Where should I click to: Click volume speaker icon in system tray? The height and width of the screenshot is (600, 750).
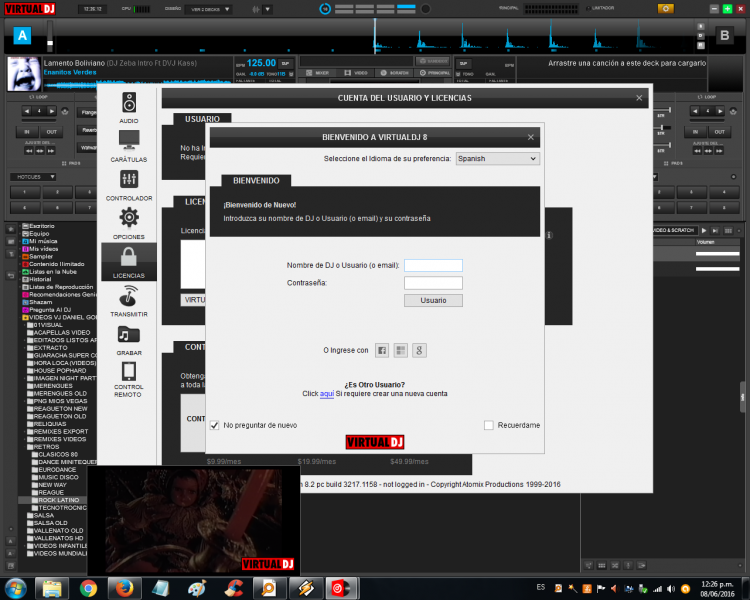(x=671, y=589)
